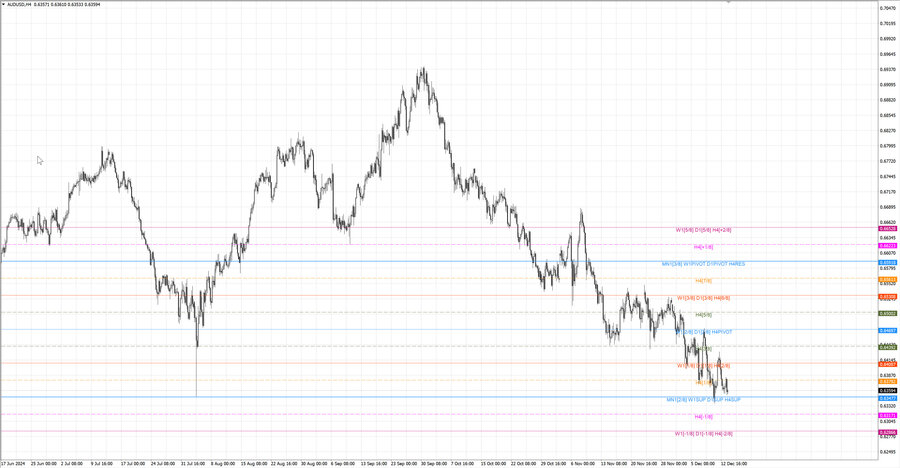Image resolution: width=900 pixels, height=468 pixels.
Task: Click the 0.68270 price scale value
Action: (887, 130)
